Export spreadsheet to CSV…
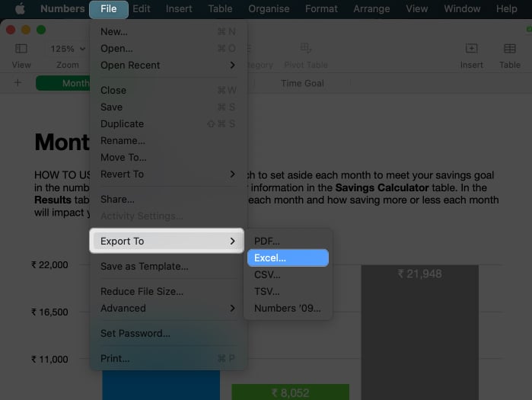Viewport: 532px width, 400px height. pos(288,275)
